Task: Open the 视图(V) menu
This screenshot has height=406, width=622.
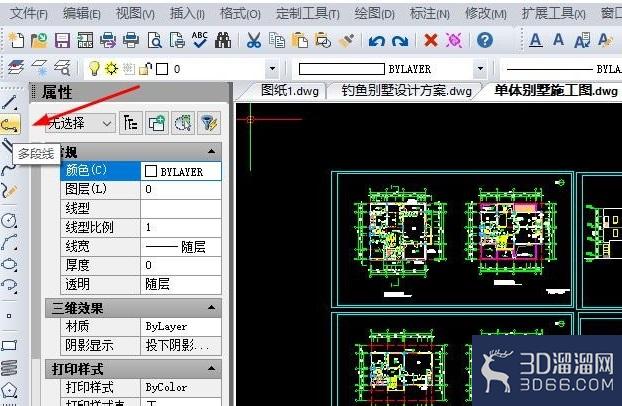Action: 135,14
